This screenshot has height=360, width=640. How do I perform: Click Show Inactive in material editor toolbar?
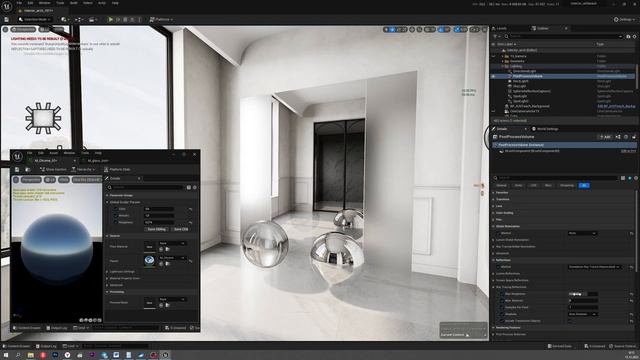[x=53, y=169]
